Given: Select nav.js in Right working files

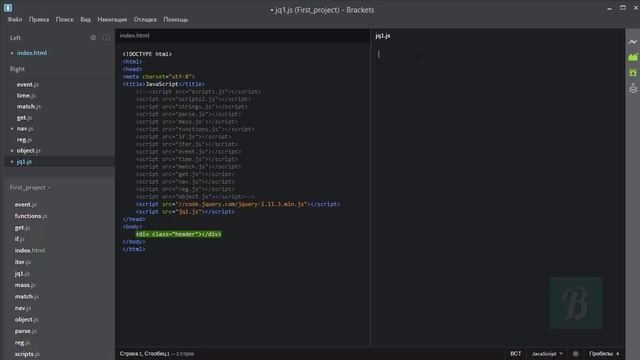Looking at the screenshot, I should pos(25,129).
